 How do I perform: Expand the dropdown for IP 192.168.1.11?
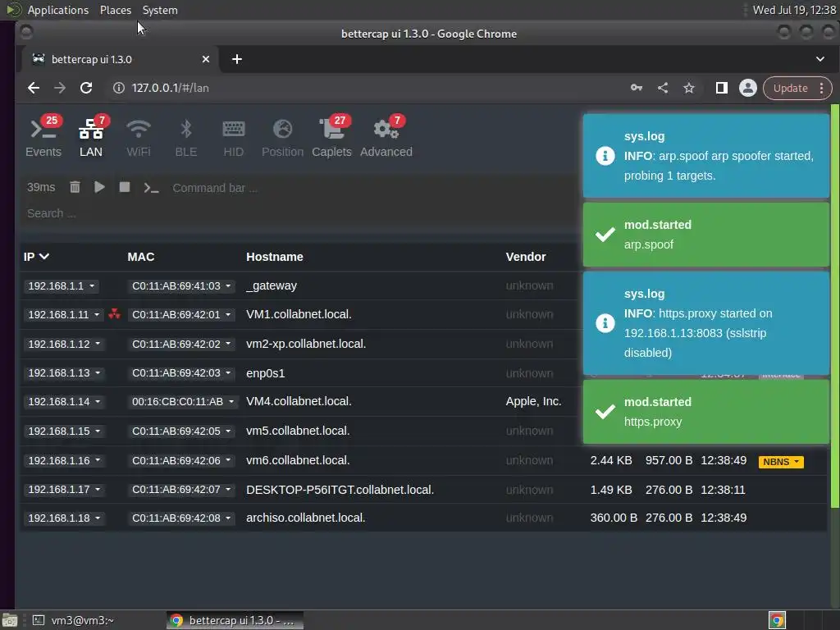point(64,314)
